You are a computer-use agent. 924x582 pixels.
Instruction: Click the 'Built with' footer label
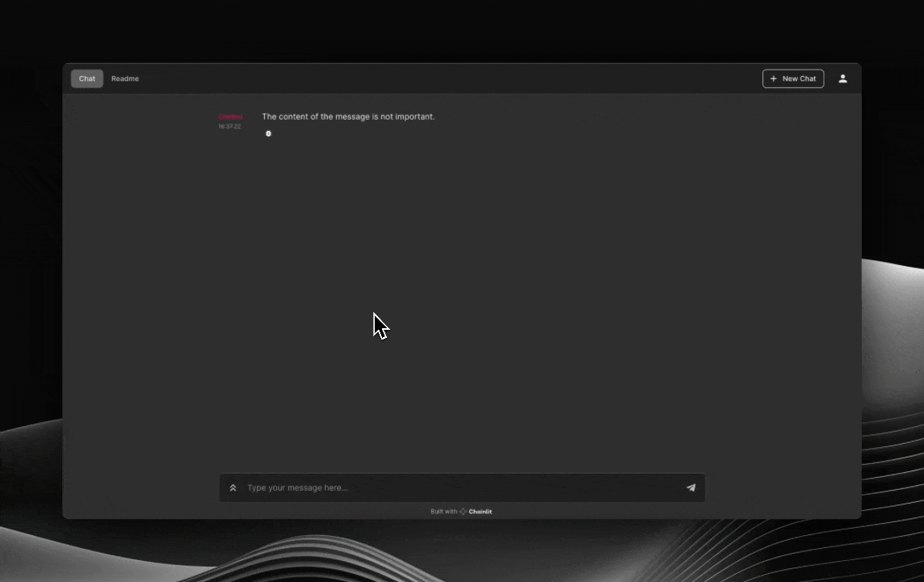(x=443, y=511)
